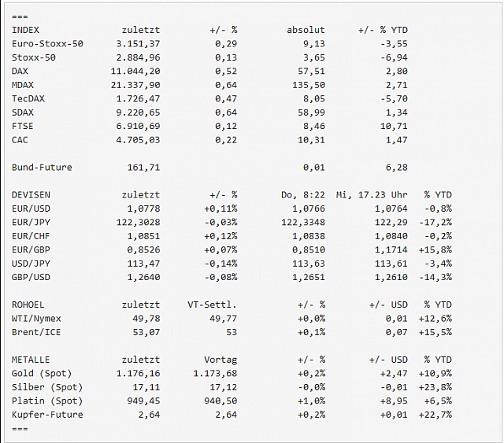Select the CAC index label

click(20, 140)
